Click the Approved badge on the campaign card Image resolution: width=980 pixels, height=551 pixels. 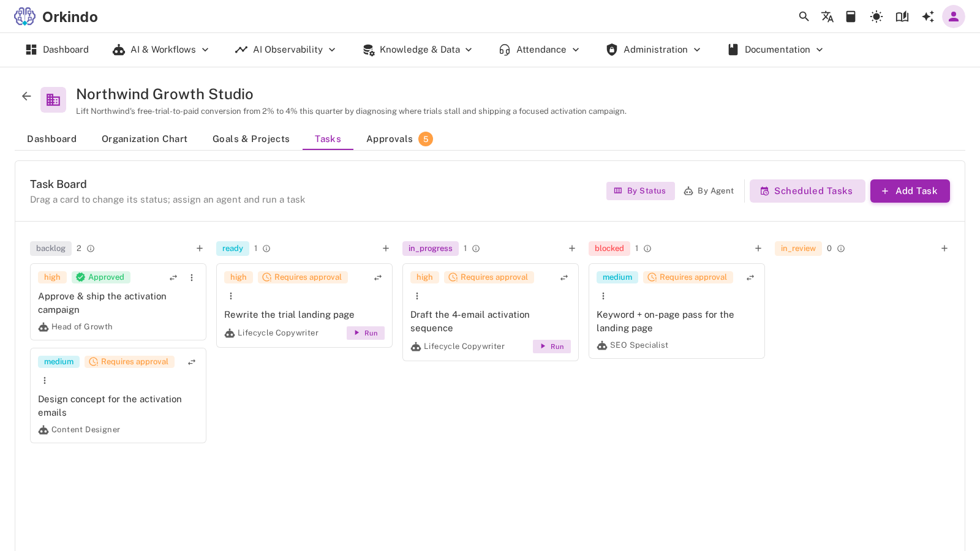pyautogui.click(x=101, y=277)
